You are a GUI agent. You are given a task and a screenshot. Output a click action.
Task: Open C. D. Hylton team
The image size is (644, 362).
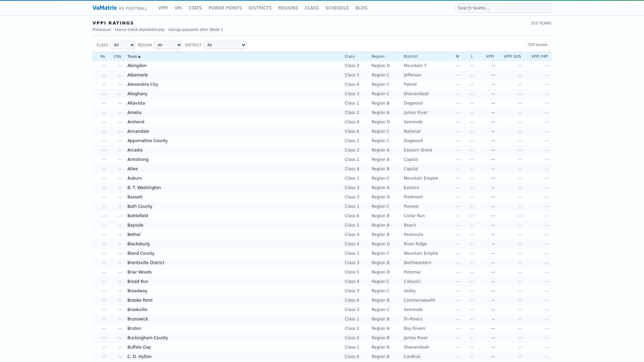click(x=139, y=357)
